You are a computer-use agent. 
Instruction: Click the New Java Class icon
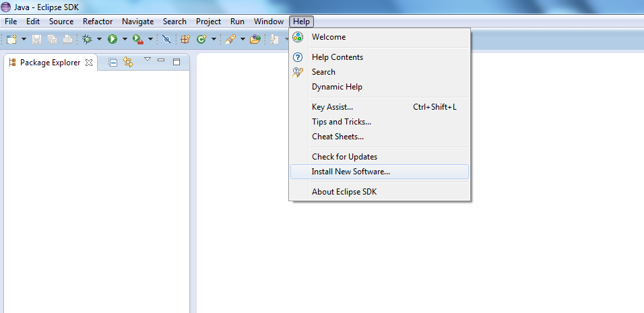201,40
